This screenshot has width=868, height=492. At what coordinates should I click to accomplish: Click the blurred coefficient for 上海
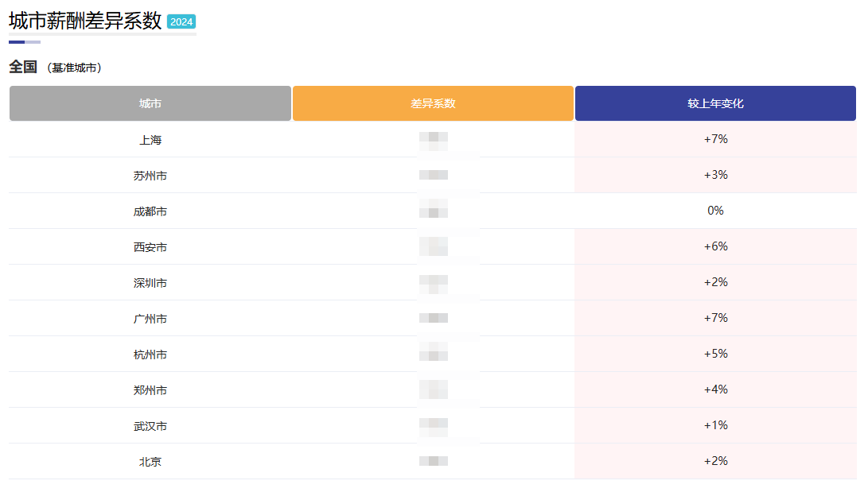click(x=434, y=141)
